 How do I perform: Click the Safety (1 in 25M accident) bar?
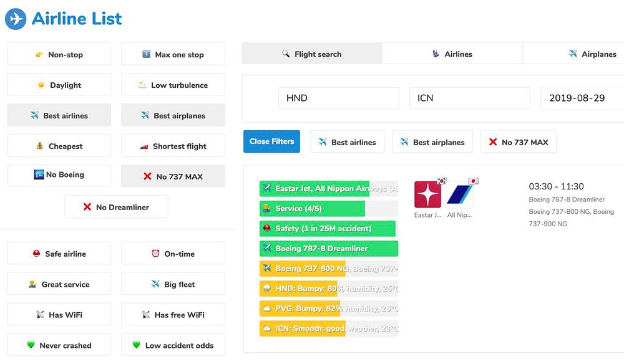pyautogui.click(x=329, y=229)
